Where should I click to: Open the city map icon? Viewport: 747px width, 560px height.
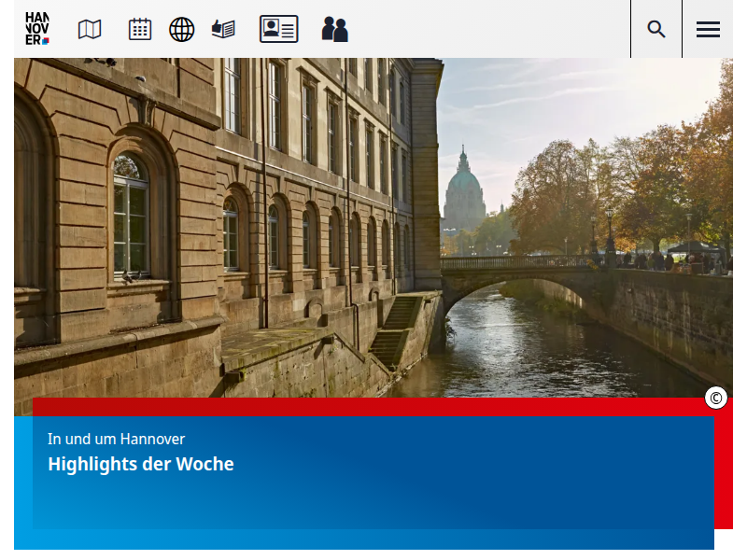tap(90, 30)
